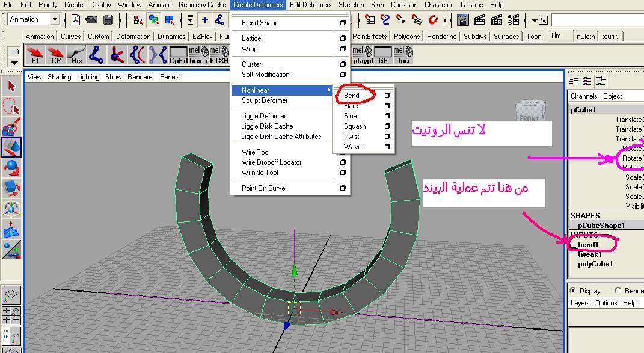Choose Twist from Nonlinear submenu
This screenshot has width=644, height=353.
coord(352,137)
